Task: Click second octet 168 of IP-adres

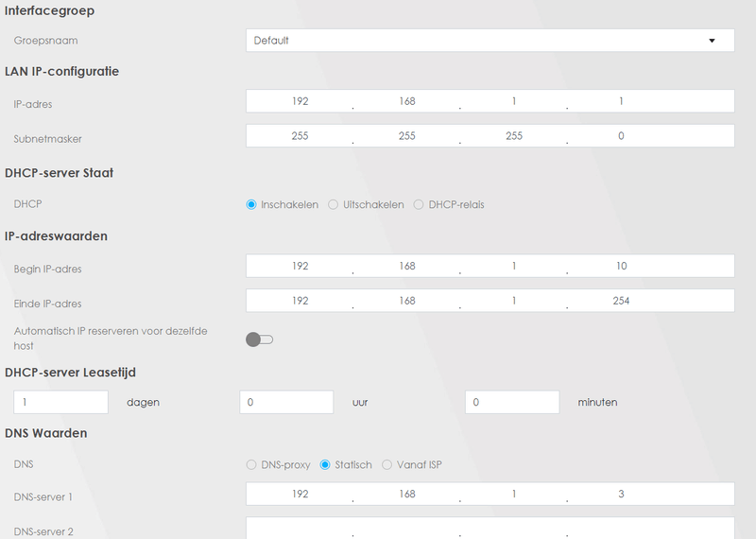Action: [x=407, y=101]
